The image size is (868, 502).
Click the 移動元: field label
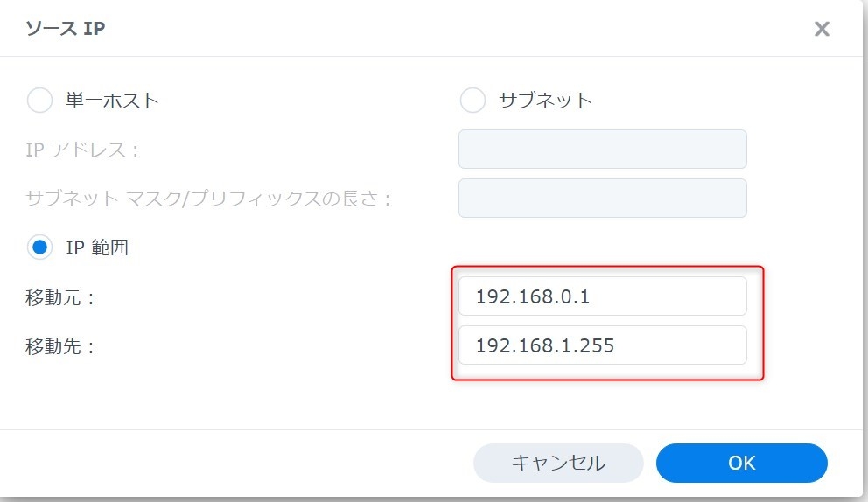click(60, 297)
